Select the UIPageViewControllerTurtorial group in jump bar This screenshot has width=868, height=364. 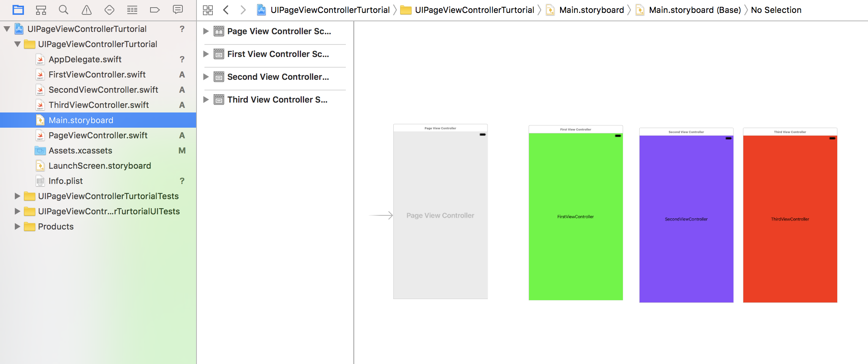(x=474, y=10)
